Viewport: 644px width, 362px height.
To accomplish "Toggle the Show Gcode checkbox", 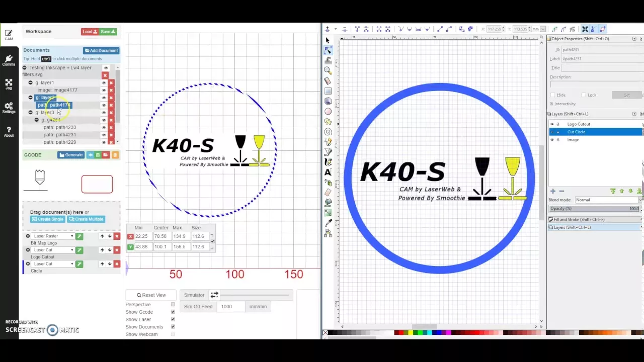I will 173,312.
